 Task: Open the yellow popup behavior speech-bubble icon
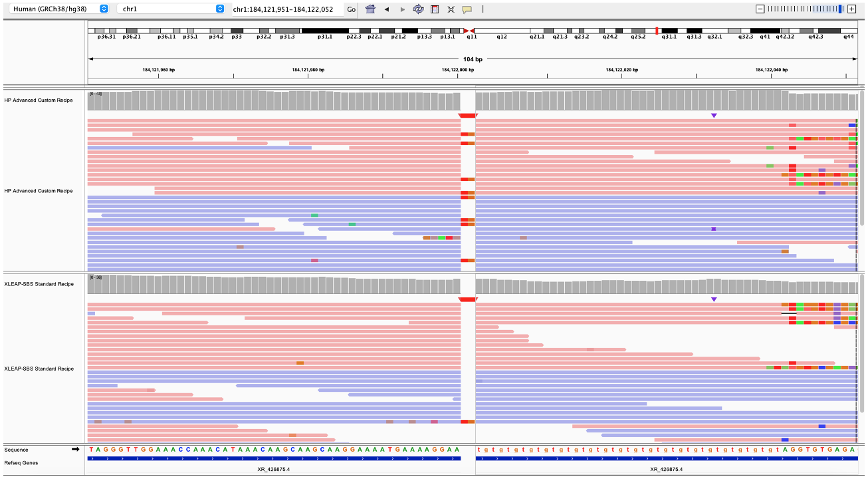coord(467,9)
